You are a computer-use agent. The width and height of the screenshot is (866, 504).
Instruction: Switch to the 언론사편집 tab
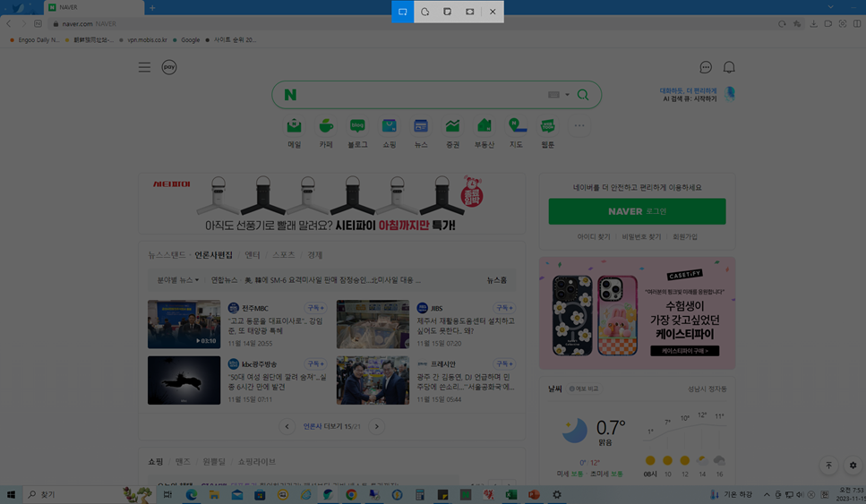click(213, 255)
